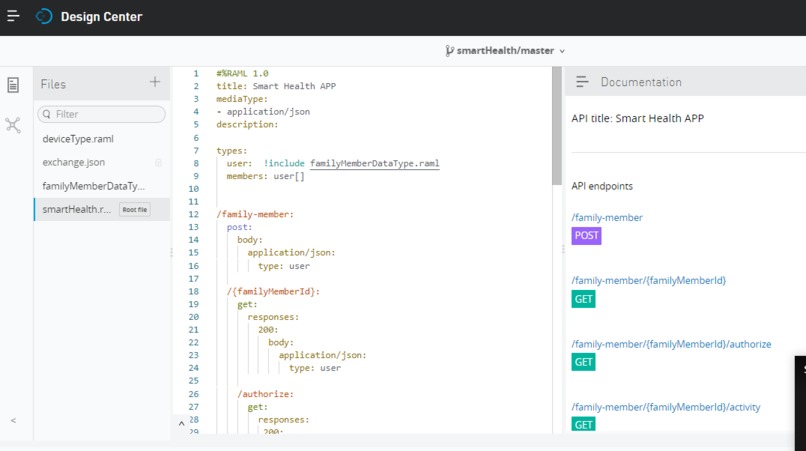The height and width of the screenshot is (451, 806).
Task: Click GET badge under authorize endpoint
Action: [583, 362]
